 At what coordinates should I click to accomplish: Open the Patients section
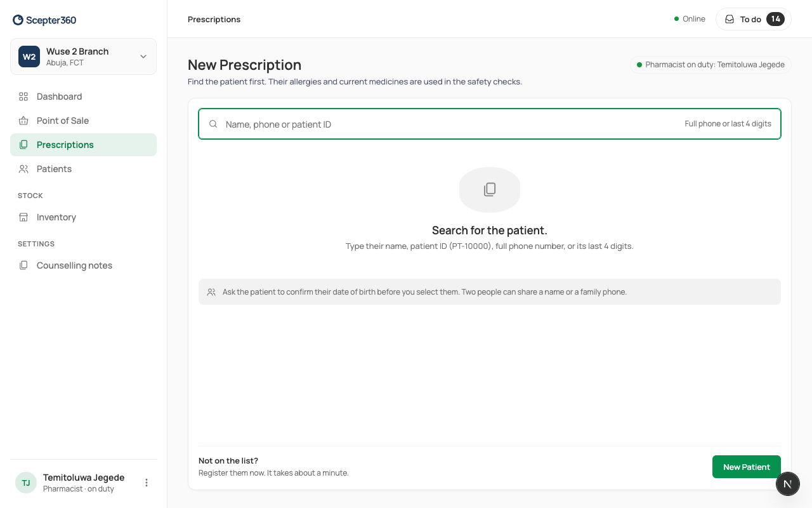(x=83, y=169)
